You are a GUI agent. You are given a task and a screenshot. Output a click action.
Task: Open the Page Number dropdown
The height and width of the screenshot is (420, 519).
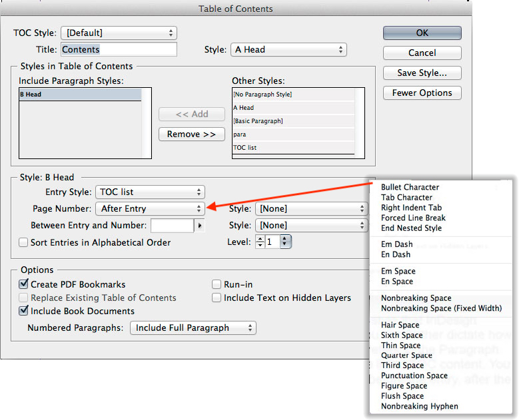click(150, 209)
